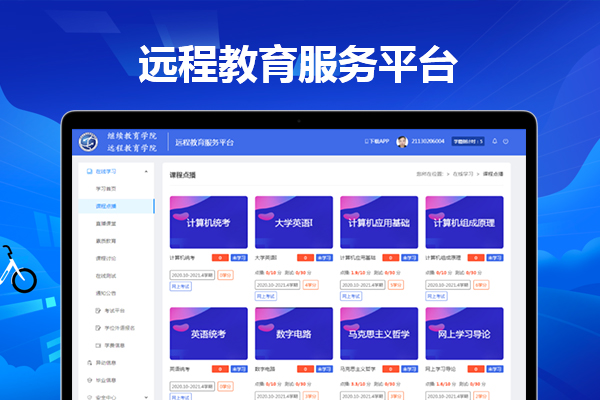Open the 计算机统考 course thumbnail
600x400 pixels.
(209, 222)
